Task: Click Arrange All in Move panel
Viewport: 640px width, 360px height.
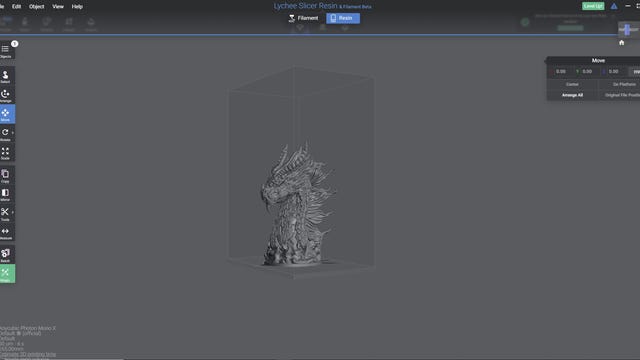Action: 572,95
